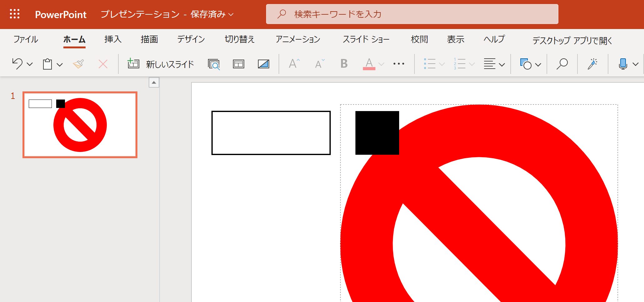This screenshot has height=302, width=644.
Task: Click デスクトップ アプリで開く button
Action: pos(572,40)
